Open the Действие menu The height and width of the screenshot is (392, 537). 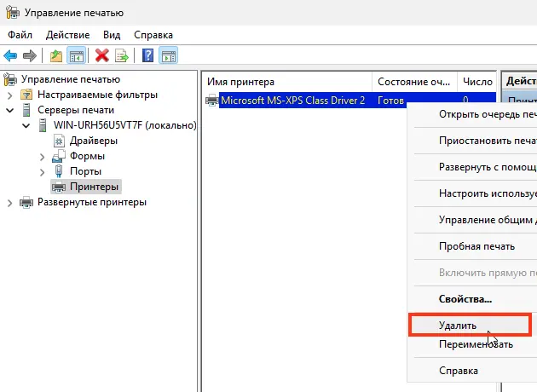pos(68,35)
